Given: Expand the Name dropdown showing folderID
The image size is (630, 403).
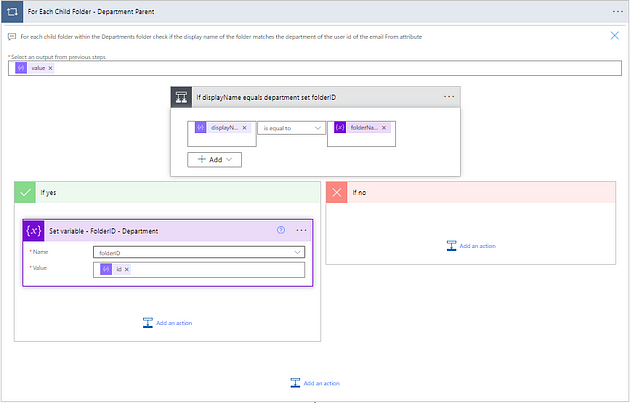Looking at the screenshot, I should tap(298, 253).
